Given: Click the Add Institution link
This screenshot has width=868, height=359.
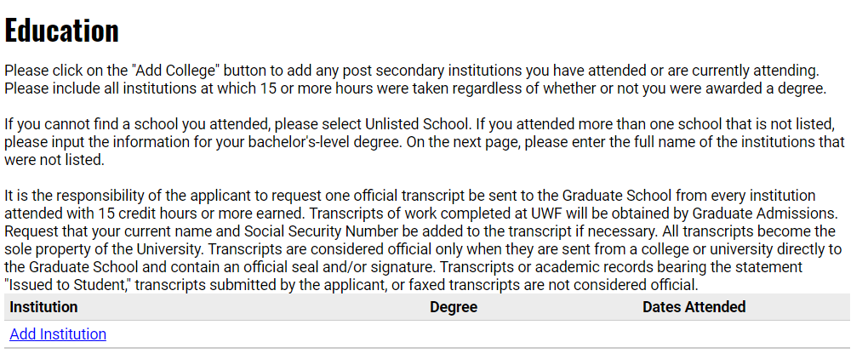Looking at the screenshot, I should point(58,334).
